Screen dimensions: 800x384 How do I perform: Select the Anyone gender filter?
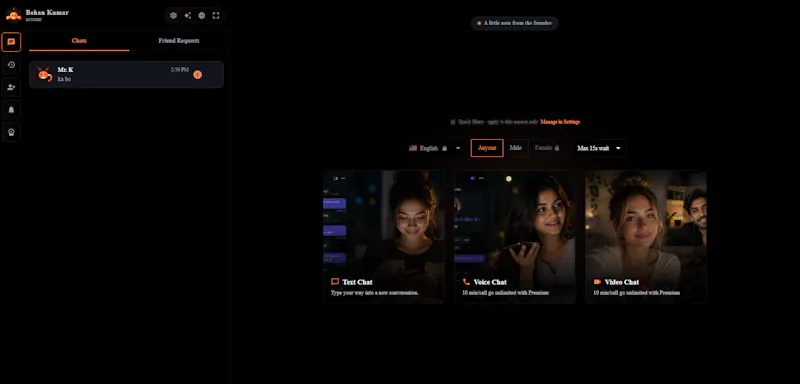pos(487,148)
